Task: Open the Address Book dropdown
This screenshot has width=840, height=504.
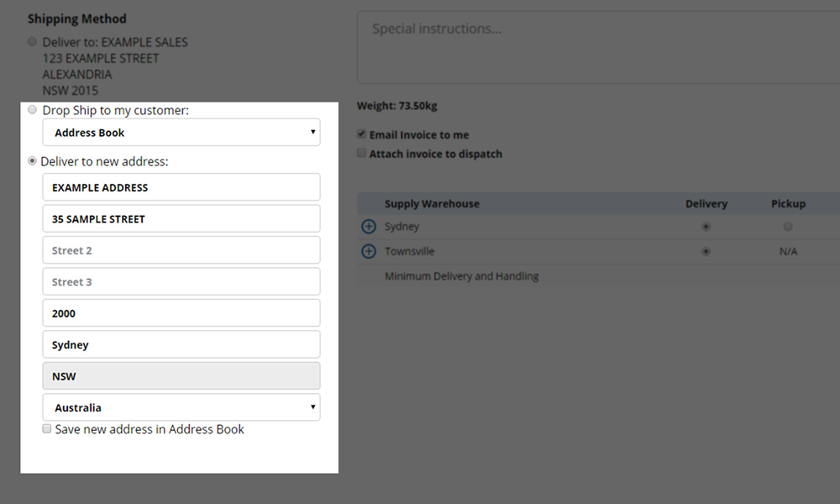Action: (181, 133)
